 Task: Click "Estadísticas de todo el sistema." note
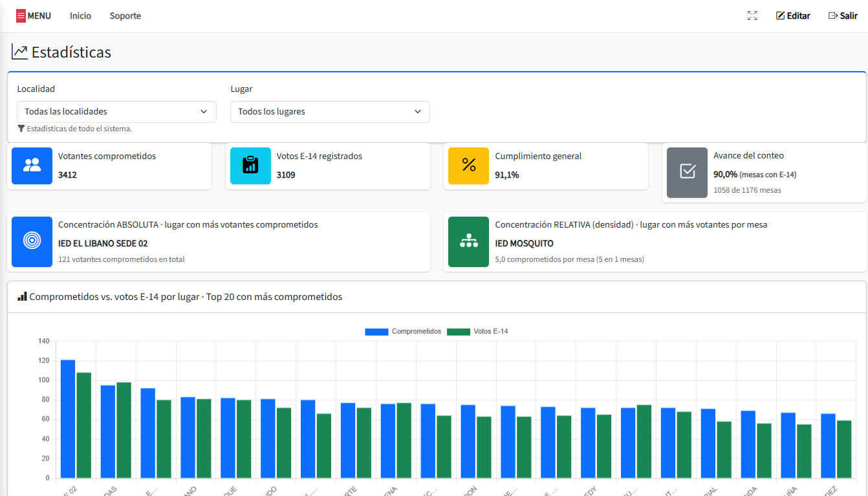click(x=80, y=129)
